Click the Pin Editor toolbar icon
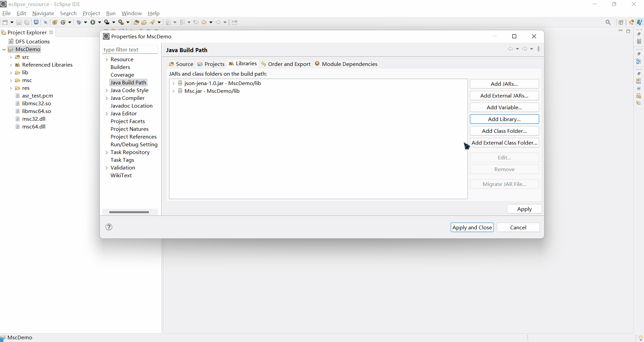 235,22
